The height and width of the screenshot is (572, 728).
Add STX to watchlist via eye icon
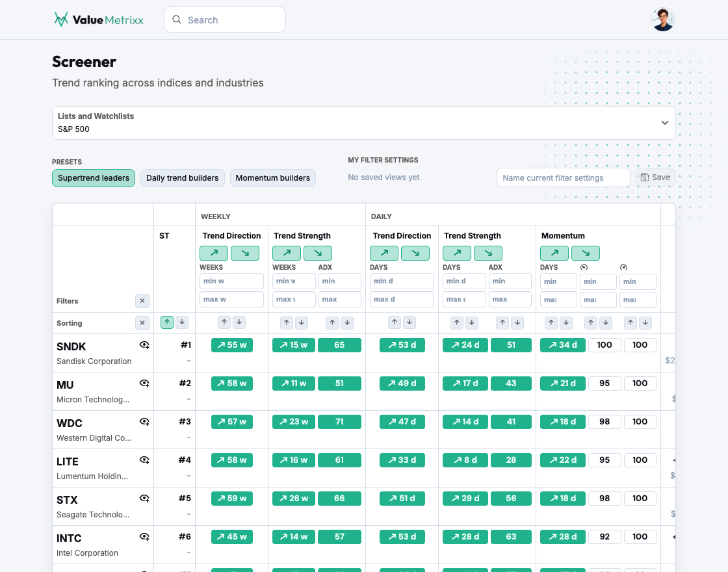[x=144, y=498]
